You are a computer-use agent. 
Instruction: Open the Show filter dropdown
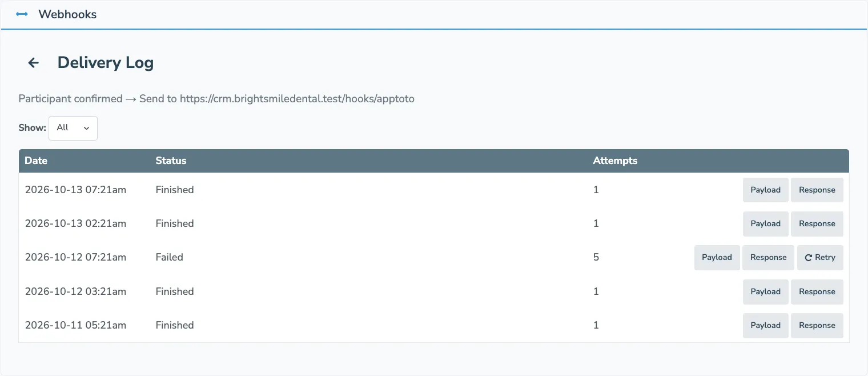73,128
